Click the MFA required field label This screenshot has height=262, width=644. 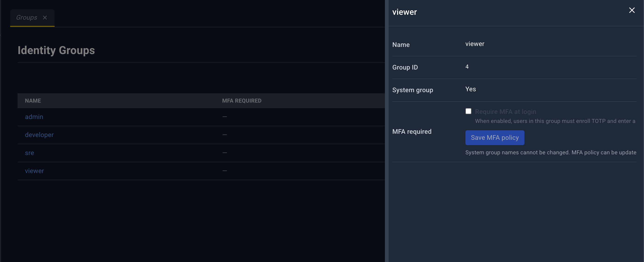412,132
